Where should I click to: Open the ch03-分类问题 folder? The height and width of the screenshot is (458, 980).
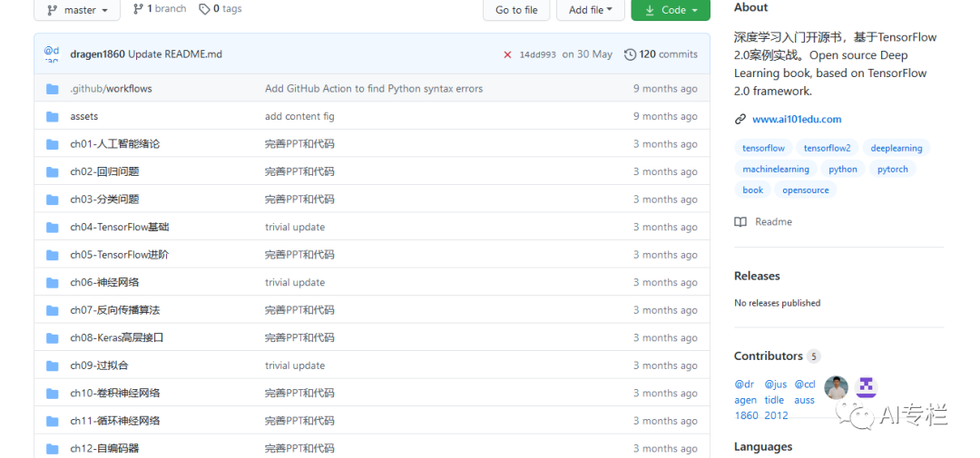coord(104,200)
